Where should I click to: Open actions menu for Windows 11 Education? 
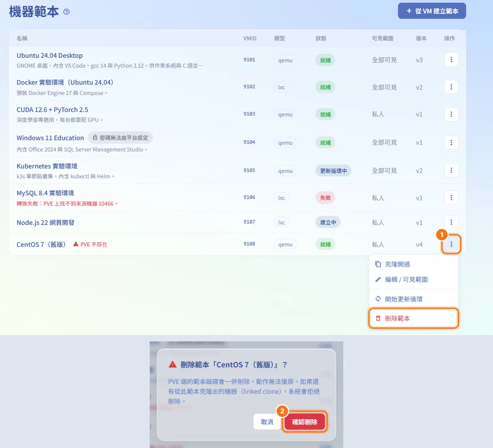(x=451, y=142)
